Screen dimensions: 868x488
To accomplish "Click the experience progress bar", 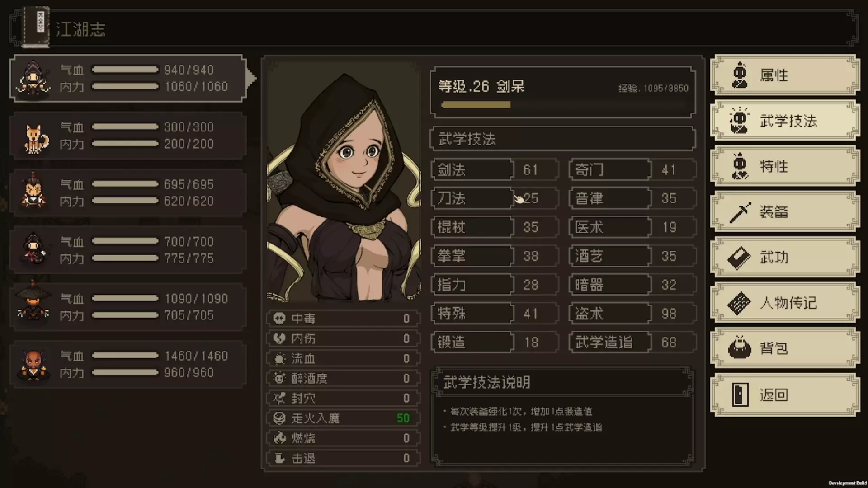I will point(563,105).
